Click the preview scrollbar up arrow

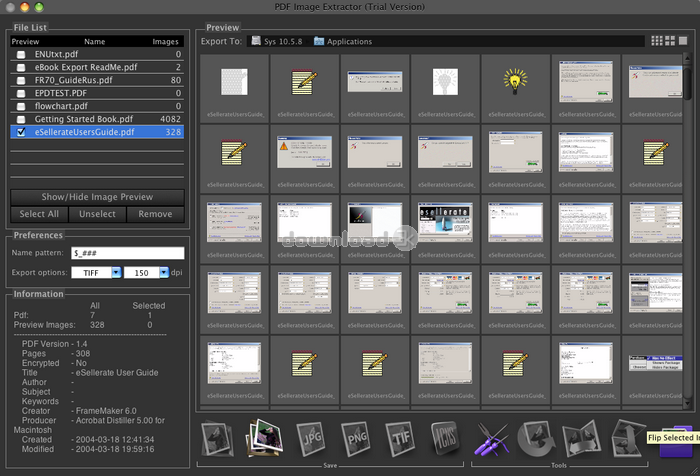pos(687,58)
